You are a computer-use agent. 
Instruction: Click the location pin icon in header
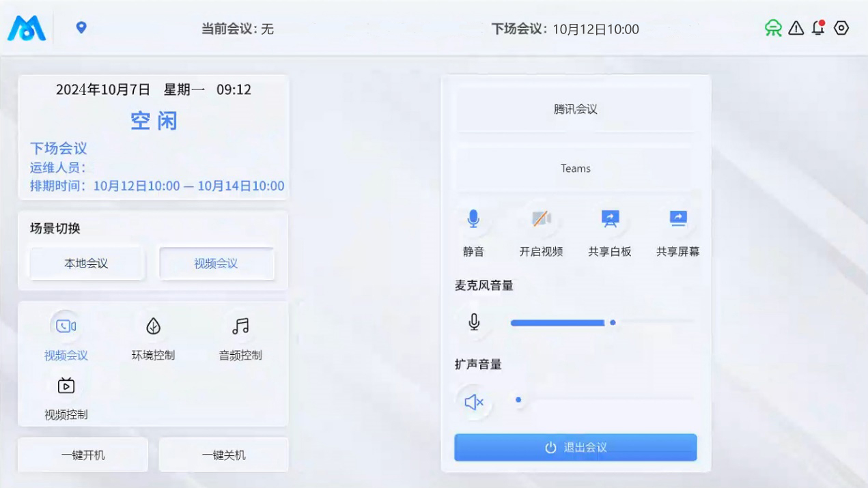[81, 27]
